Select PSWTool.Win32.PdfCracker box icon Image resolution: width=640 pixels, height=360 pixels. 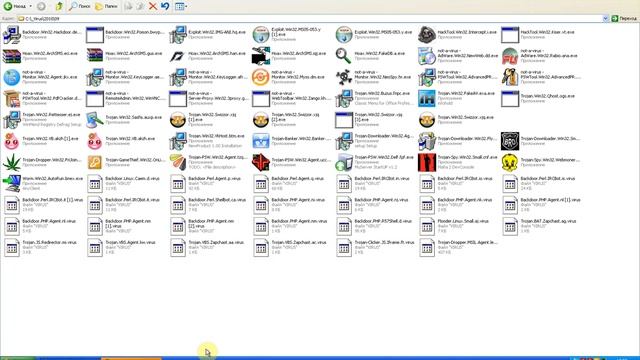[11, 98]
